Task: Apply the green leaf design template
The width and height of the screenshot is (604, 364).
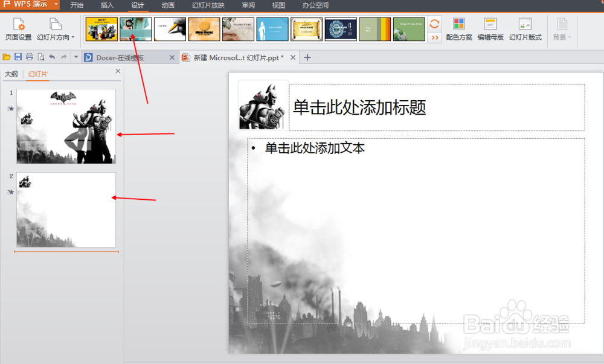Action: tap(409, 29)
